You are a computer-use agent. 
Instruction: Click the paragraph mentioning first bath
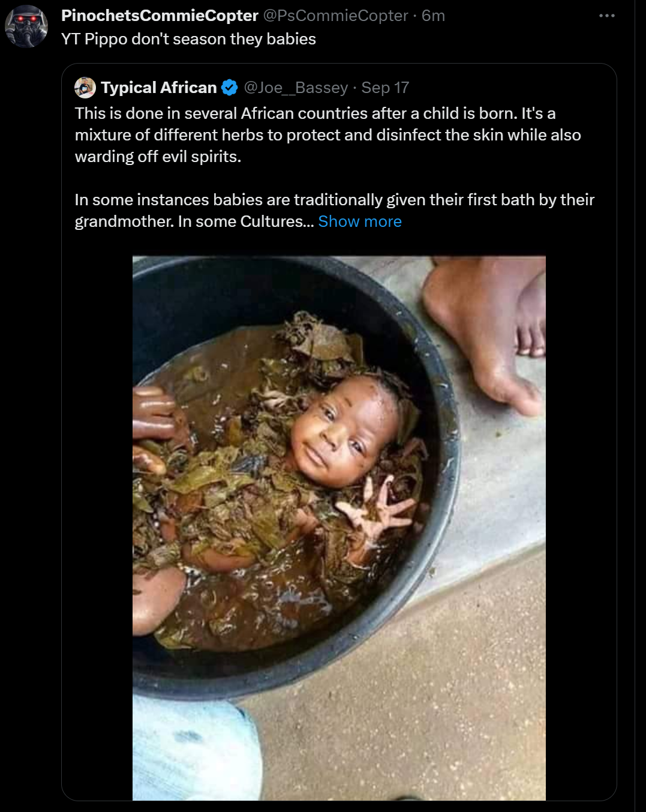pos(334,200)
